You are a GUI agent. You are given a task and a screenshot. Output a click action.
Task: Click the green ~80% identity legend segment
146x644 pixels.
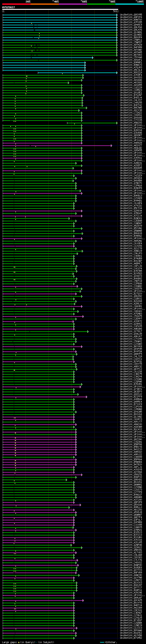click(101, 4)
